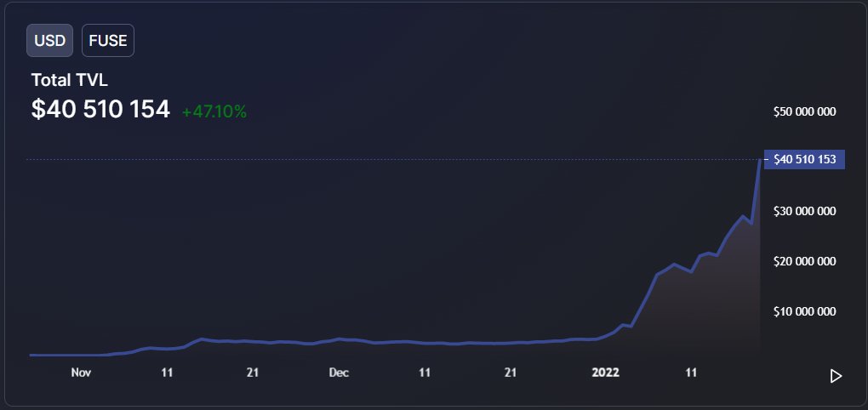
Task: Click the Total TVL heading
Action: [x=69, y=80]
